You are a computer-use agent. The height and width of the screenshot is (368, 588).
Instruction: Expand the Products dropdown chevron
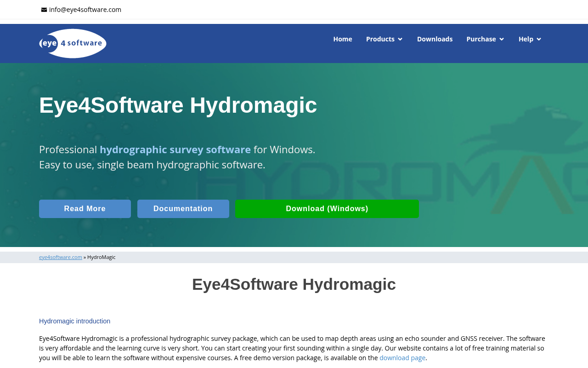[400, 39]
